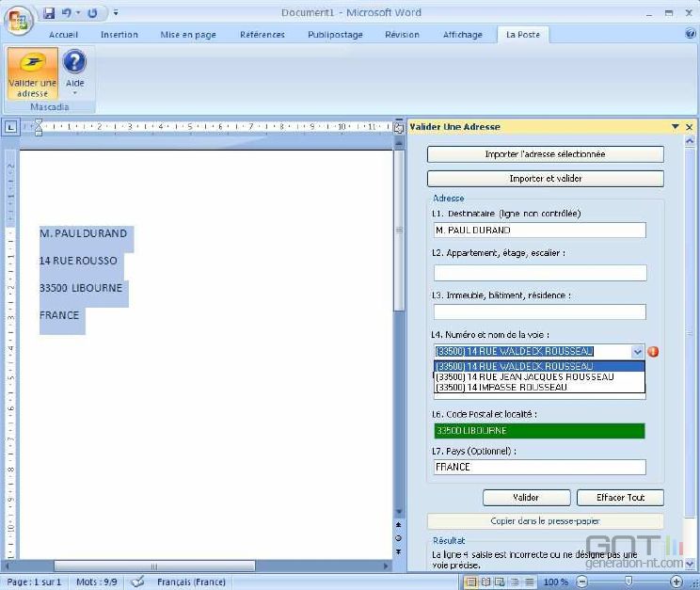This screenshot has height=590, width=700.
Task: Click M. PAUL DURAND line in document
Action: [x=84, y=233]
